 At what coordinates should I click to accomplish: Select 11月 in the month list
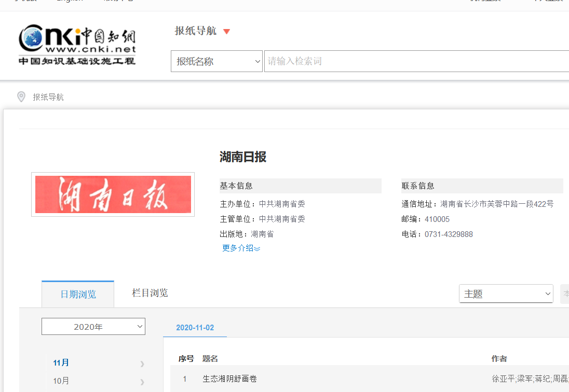(61, 363)
